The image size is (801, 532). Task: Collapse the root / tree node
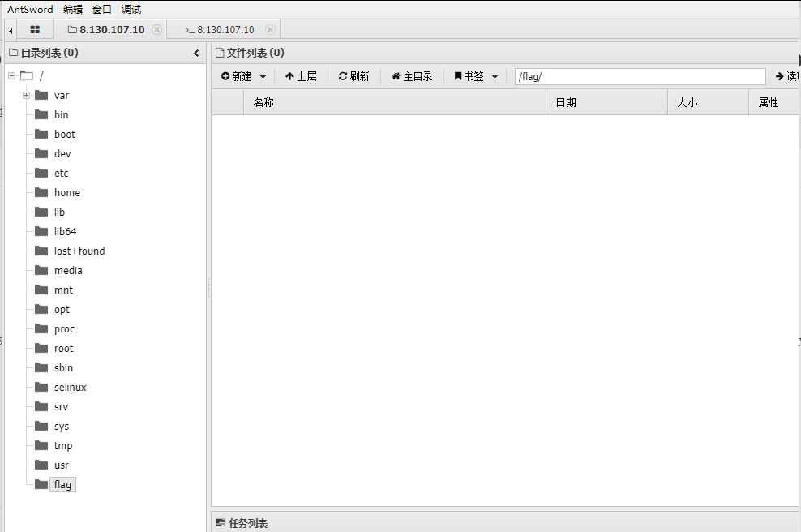click(11, 76)
